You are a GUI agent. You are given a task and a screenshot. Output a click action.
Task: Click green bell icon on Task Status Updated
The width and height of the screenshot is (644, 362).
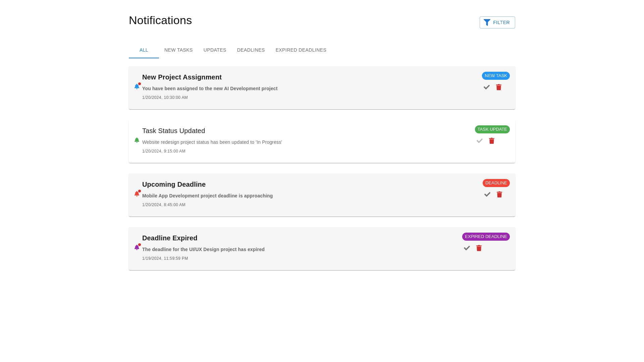137,140
